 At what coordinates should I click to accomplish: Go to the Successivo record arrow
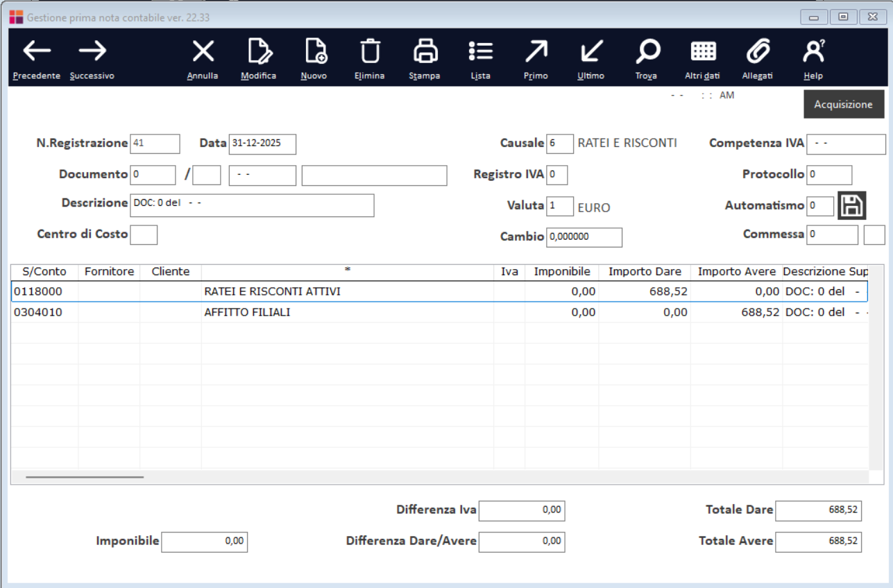[92, 51]
